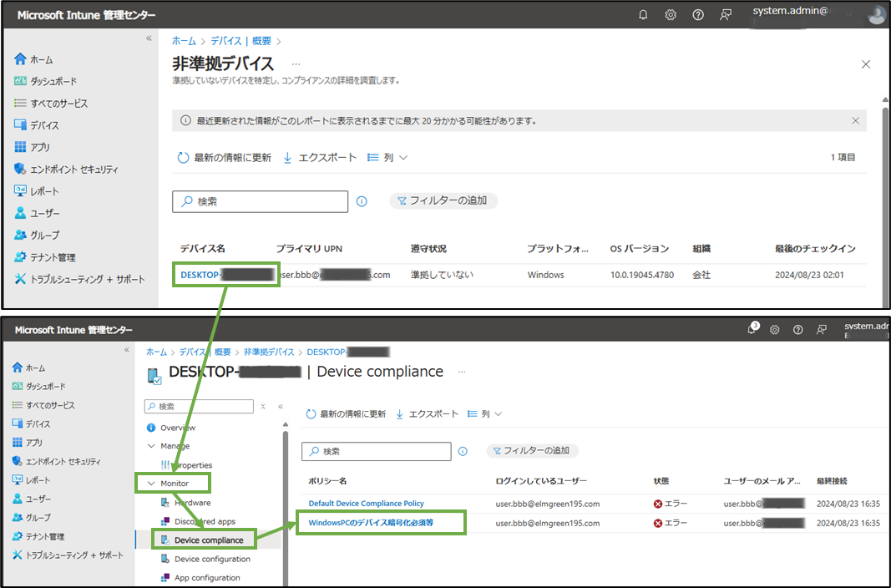The image size is (891, 588).
Task: Open レポート in bottom window sidebar
Action: point(31,480)
